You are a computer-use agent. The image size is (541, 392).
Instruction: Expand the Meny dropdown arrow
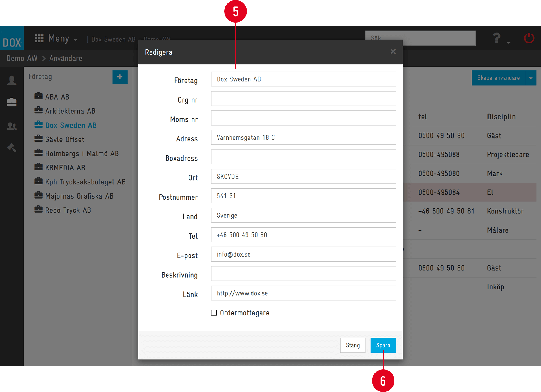coord(76,40)
